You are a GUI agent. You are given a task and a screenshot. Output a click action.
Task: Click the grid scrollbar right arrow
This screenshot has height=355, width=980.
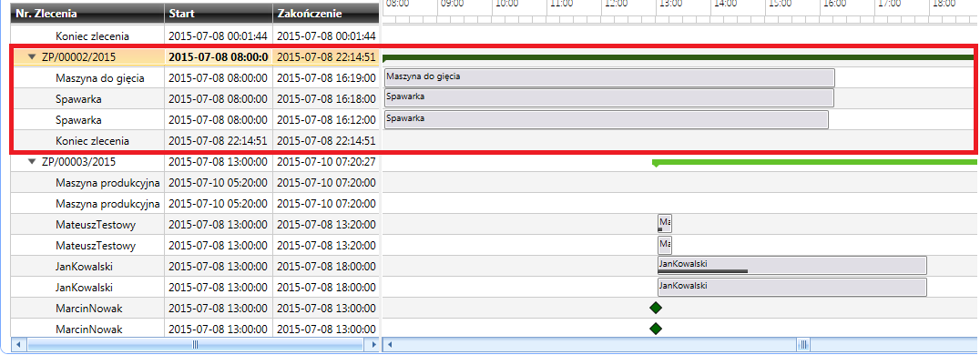pos(373,344)
